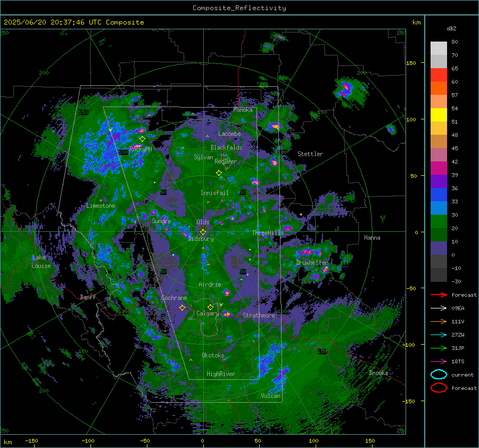Click the slate purple 10 dBZ swatch

click(439, 248)
